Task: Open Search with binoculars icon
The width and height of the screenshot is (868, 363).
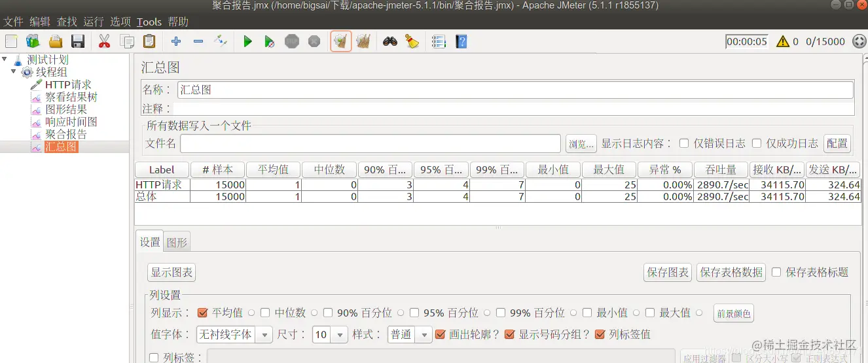Action: pyautogui.click(x=390, y=42)
